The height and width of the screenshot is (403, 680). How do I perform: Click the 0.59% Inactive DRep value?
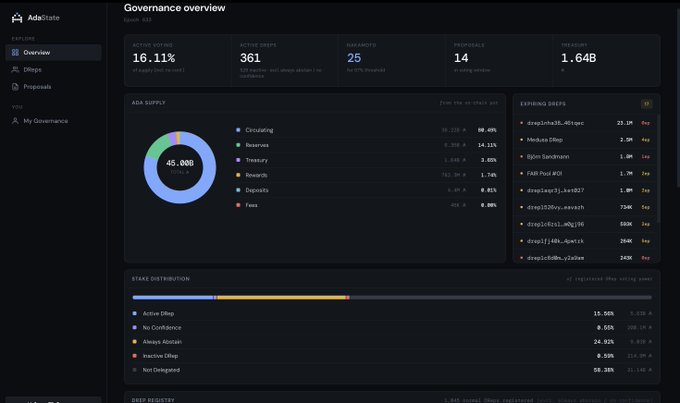click(605, 356)
